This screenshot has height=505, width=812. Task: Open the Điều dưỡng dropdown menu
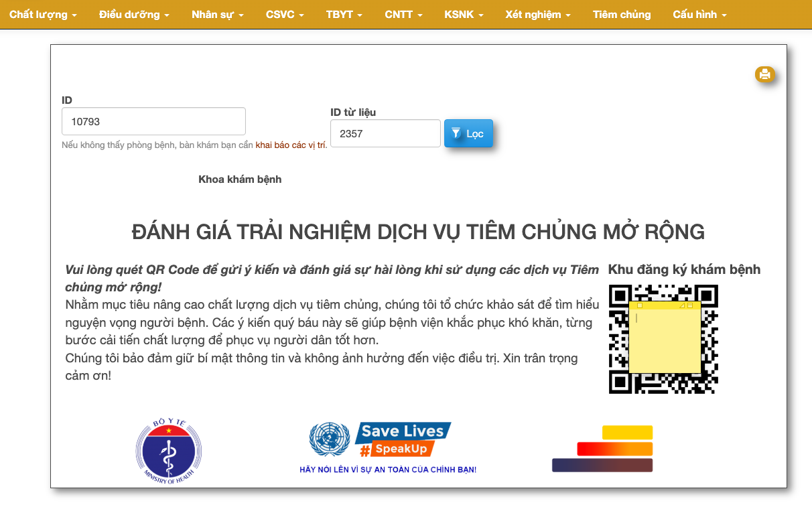[133, 15]
